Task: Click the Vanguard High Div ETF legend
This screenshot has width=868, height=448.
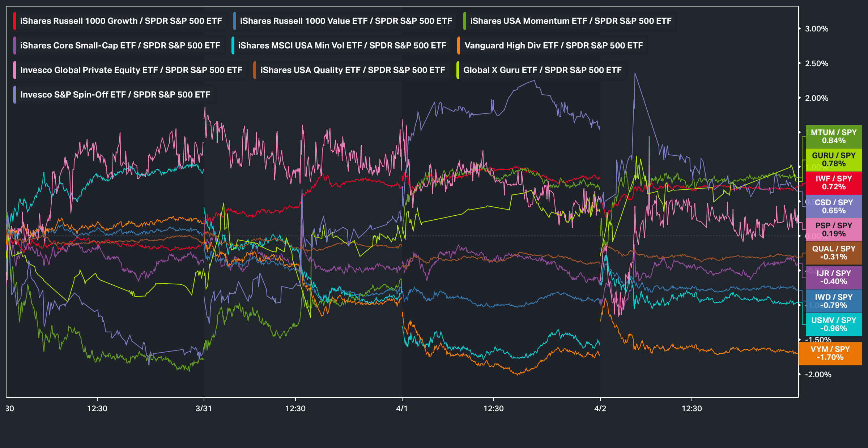Action: click(x=553, y=46)
